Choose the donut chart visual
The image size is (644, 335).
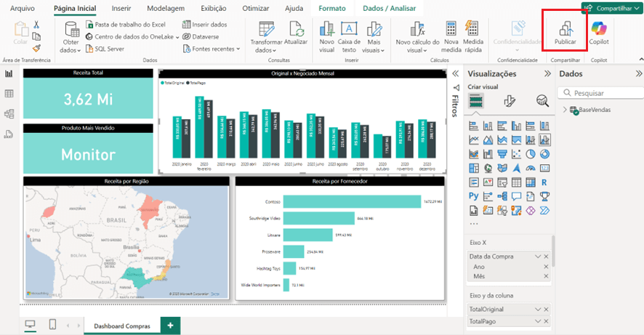pos(544,154)
